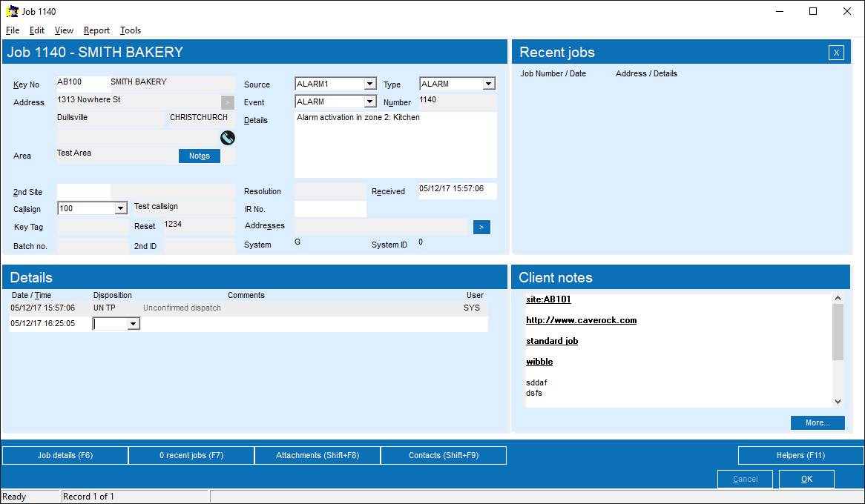Click the Helpers (F11) button
865x504 pixels.
click(x=800, y=456)
